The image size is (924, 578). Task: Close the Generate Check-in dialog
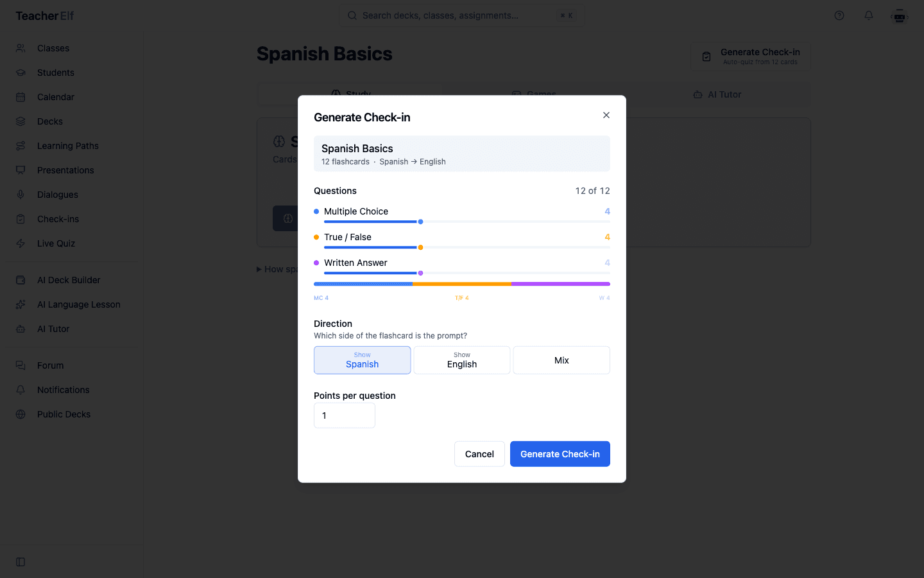(606, 115)
